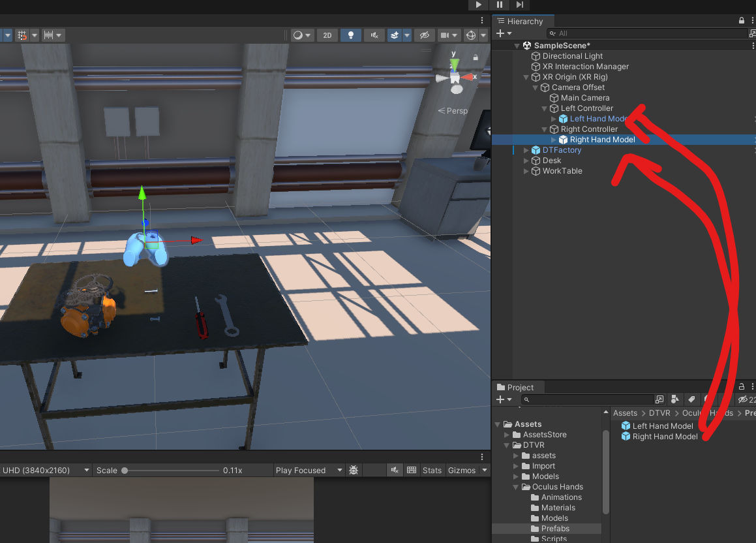
Task: Click the Play button in the top toolbar
Action: click(478, 5)
